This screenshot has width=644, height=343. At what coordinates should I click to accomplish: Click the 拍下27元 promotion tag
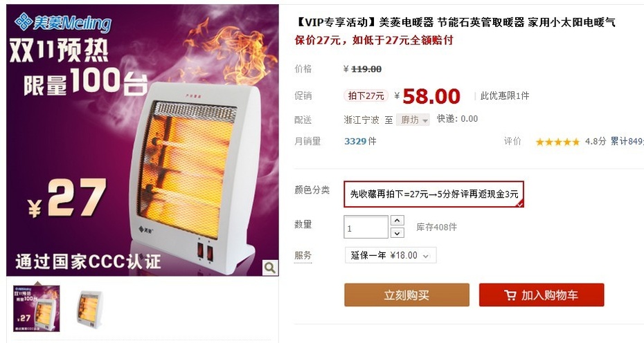tap(366, 96)
